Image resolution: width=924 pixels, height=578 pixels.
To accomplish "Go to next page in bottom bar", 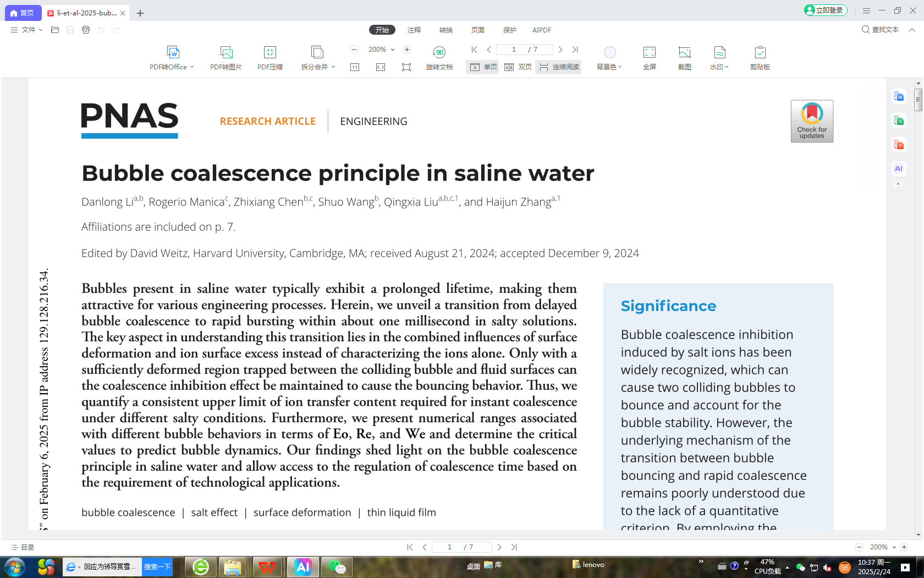I will [499, 547].
